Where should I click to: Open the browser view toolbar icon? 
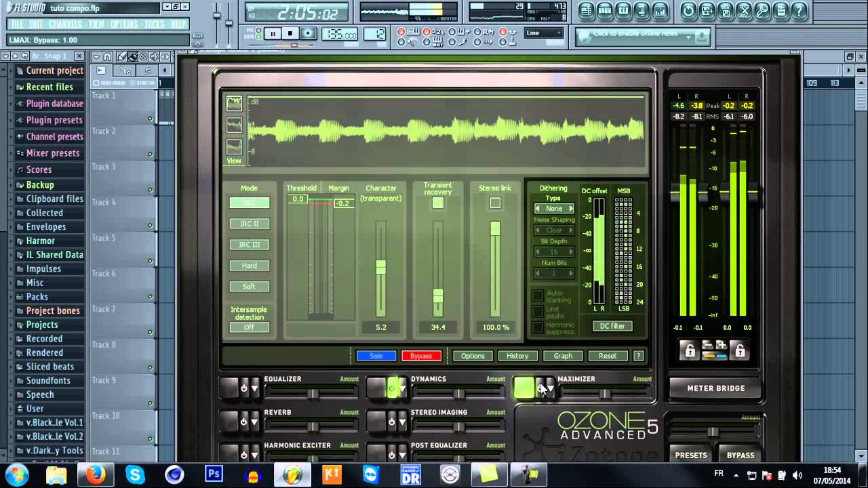tap(642, 11)
